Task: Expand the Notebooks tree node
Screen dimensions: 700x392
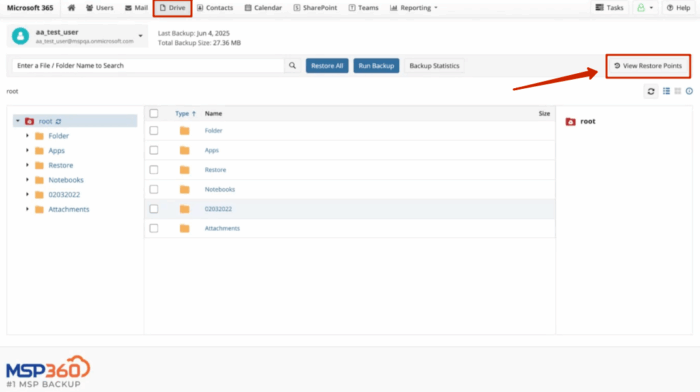Action: tap(27, 180)
